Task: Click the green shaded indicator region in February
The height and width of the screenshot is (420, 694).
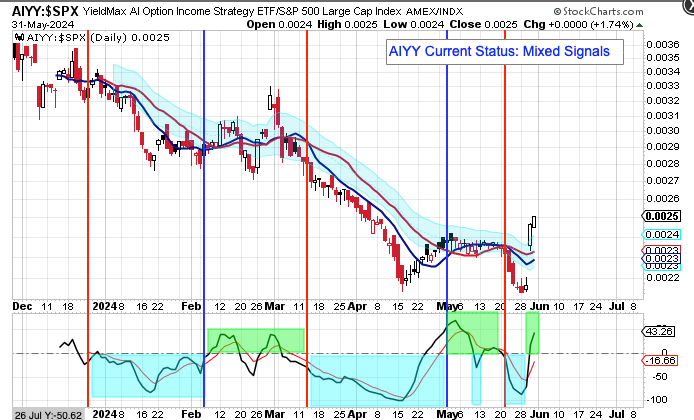Action: coord(253,340)
